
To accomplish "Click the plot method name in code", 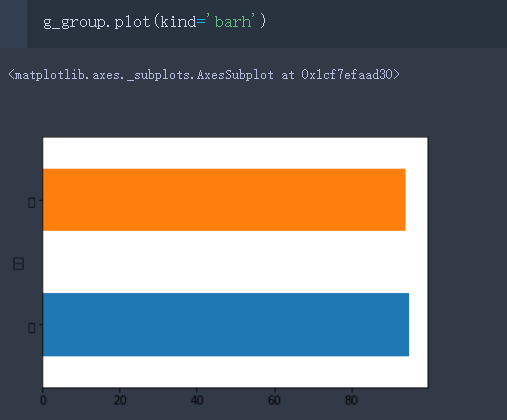I will tap(132, 23).
